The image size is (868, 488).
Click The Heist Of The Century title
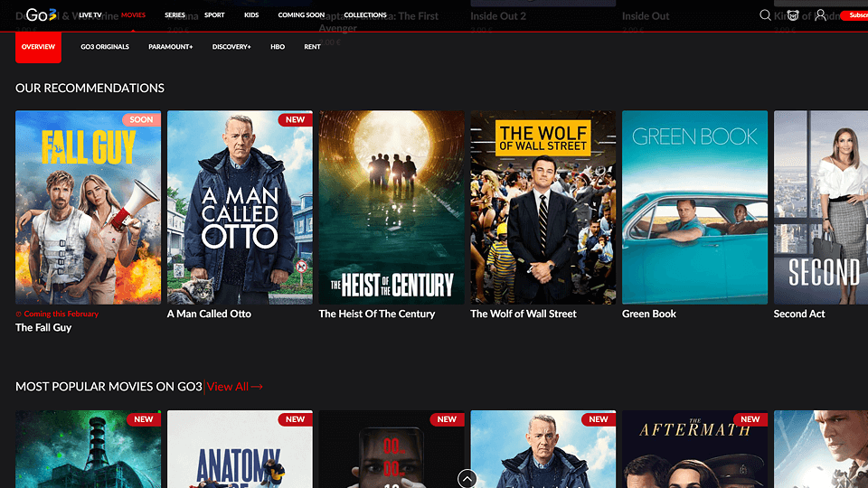point(377,314)
